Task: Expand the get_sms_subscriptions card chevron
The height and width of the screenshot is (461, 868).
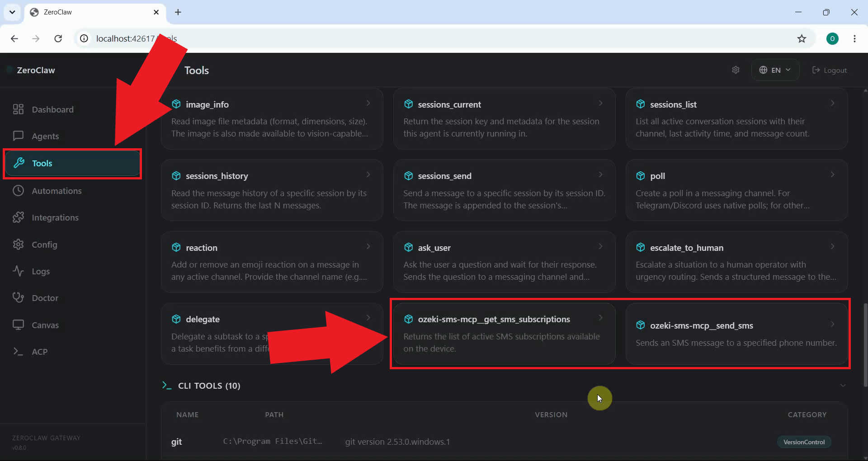Action: tap(600, 318)
